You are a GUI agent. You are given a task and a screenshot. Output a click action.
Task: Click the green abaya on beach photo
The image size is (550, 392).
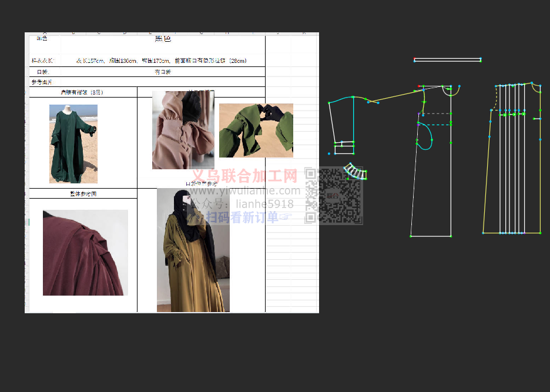pyautogui.click(x=73, y=143)
